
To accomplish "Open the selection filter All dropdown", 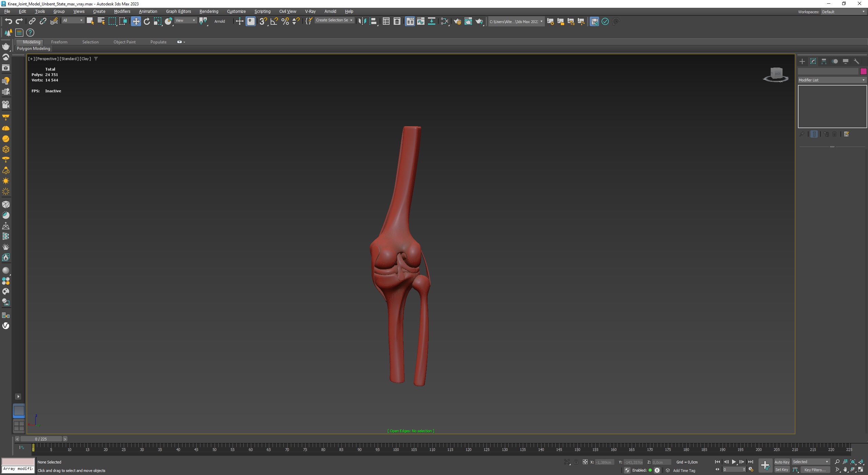I will [73, 20].
